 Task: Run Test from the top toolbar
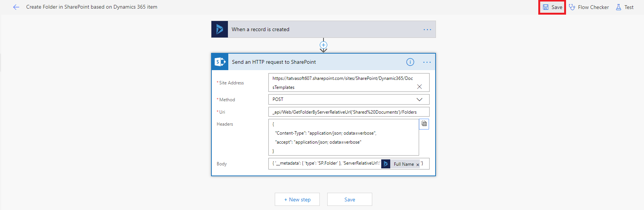[x=625, y=7]
